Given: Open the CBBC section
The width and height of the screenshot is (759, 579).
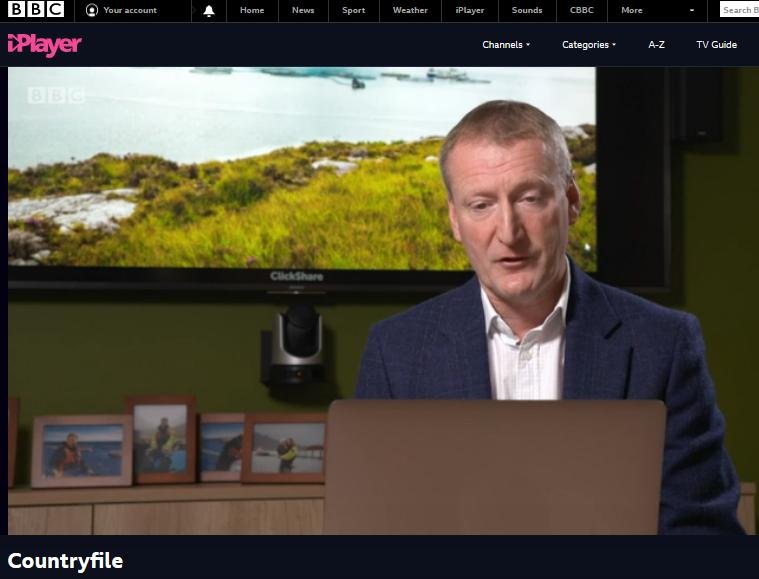Looking at the screenshot, I should (x=581, y=10).
